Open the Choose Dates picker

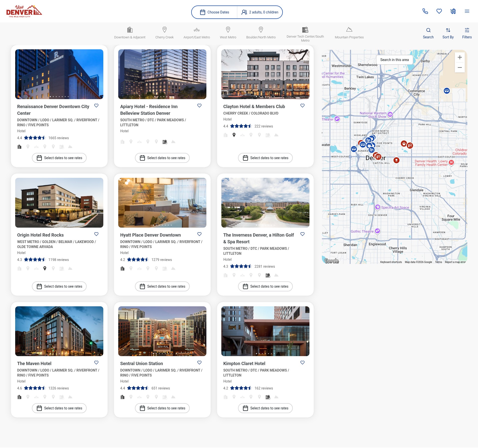215,12
